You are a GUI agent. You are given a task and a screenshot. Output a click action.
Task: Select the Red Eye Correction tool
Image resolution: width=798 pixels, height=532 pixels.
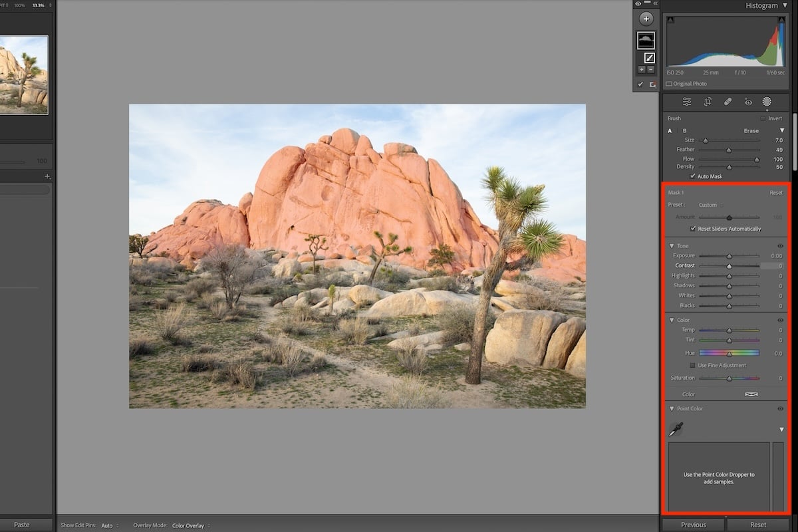pyautogui.click(x=747, y=101)
